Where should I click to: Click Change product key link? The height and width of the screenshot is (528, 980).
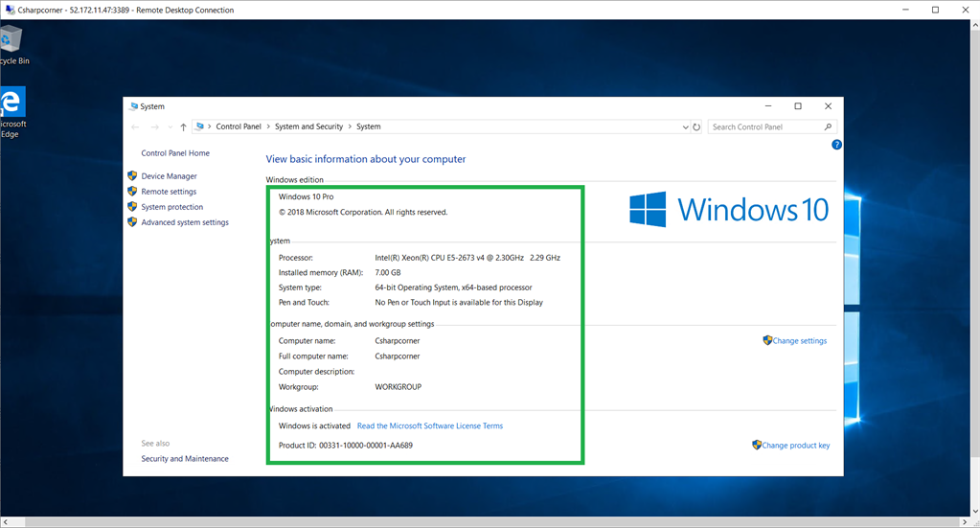pyautogui.click(x=796, y=446)
